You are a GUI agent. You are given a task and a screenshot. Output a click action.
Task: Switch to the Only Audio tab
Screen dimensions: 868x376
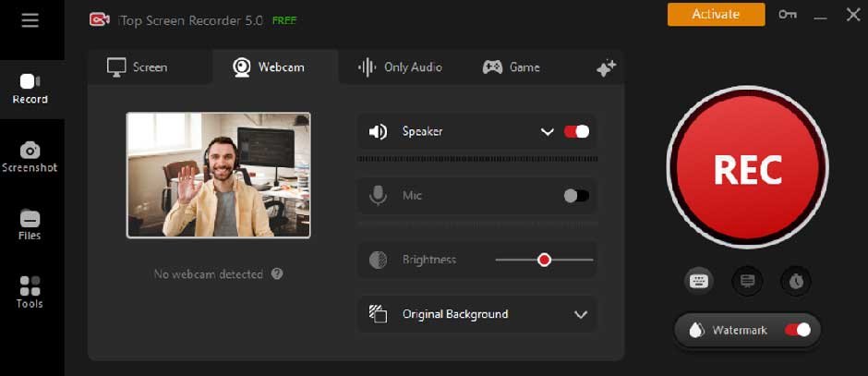pos(401,67)
